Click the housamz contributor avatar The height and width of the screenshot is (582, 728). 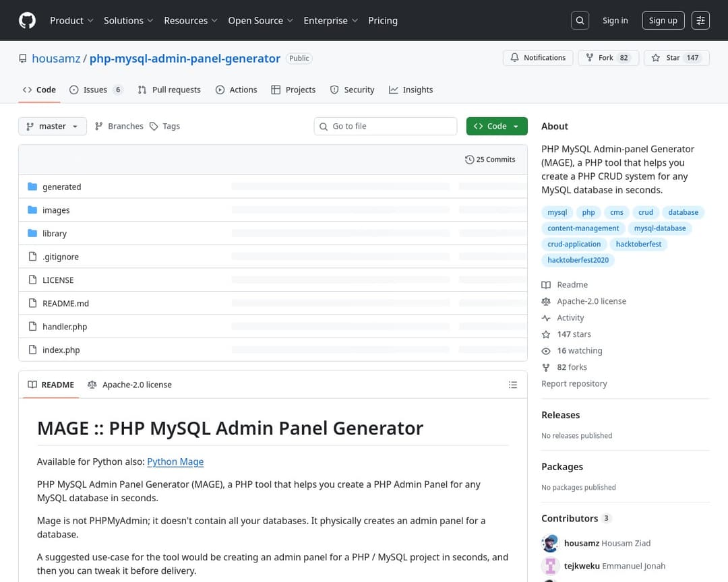(x=550, y=543)
